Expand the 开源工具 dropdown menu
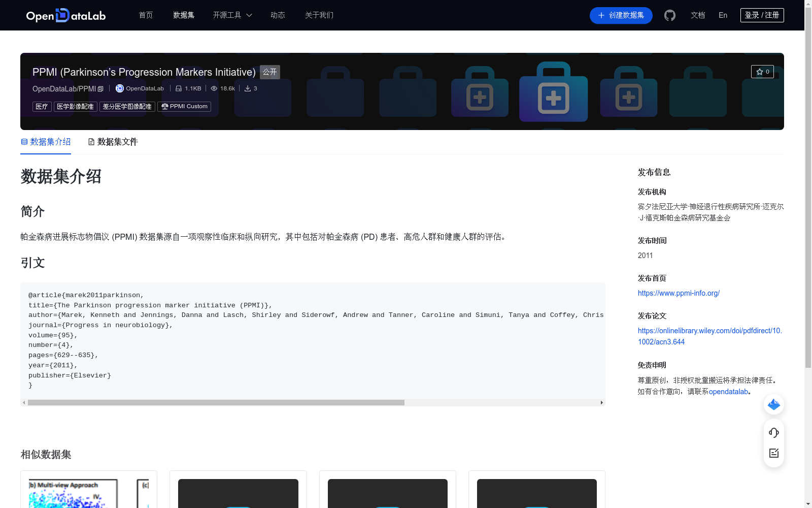 click(x=232, y=15)
